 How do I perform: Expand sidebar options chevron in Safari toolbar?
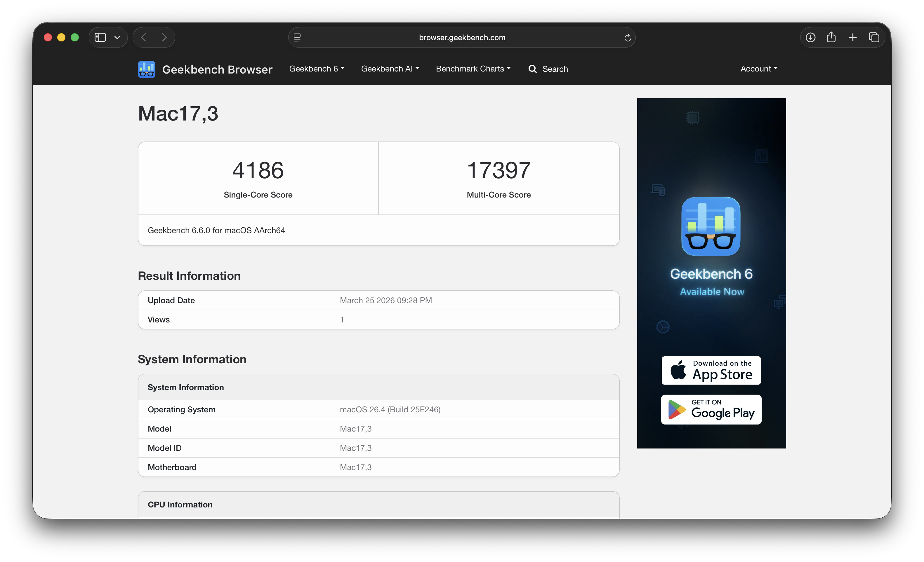pyautogui.click(x=117, y=37)
